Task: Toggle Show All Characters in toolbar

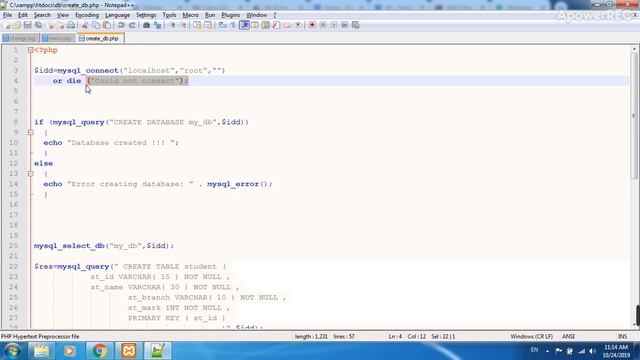Action: tap(233, 25)
